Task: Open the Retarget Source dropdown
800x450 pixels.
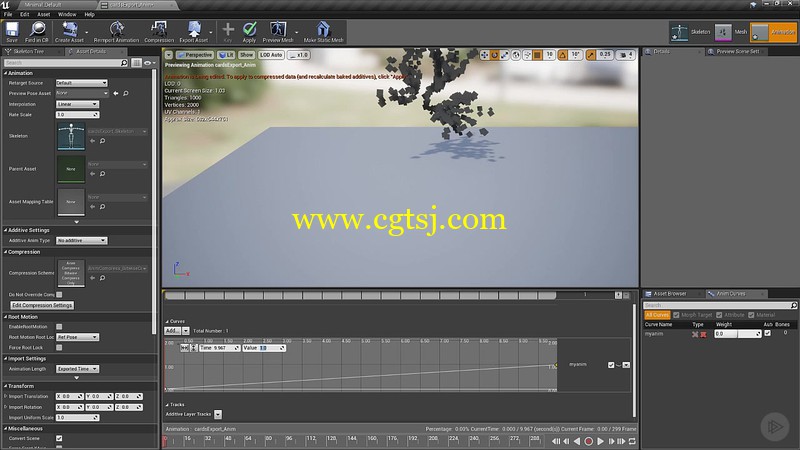Action: [x=81, y=83]
